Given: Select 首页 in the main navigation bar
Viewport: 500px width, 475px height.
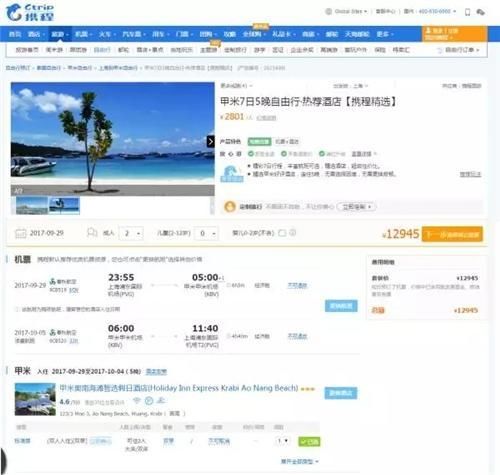Looking at the screenshot, I should pos(15,34).
